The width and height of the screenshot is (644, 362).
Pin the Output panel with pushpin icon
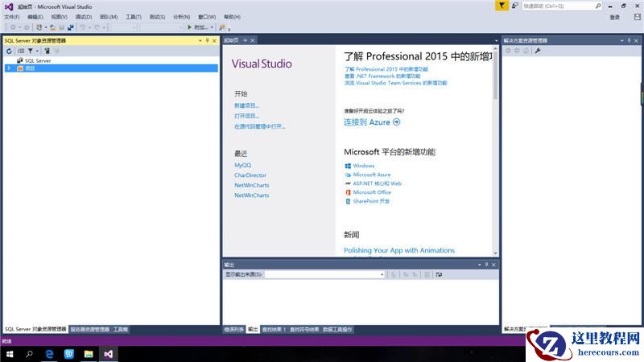(487, 265)
